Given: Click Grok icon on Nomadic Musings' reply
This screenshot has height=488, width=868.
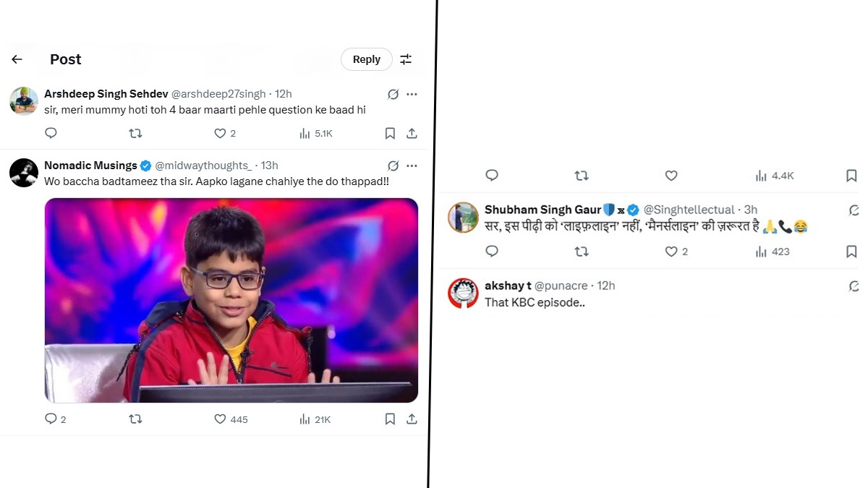Looking at the screenshot, I should pos(393,166).
